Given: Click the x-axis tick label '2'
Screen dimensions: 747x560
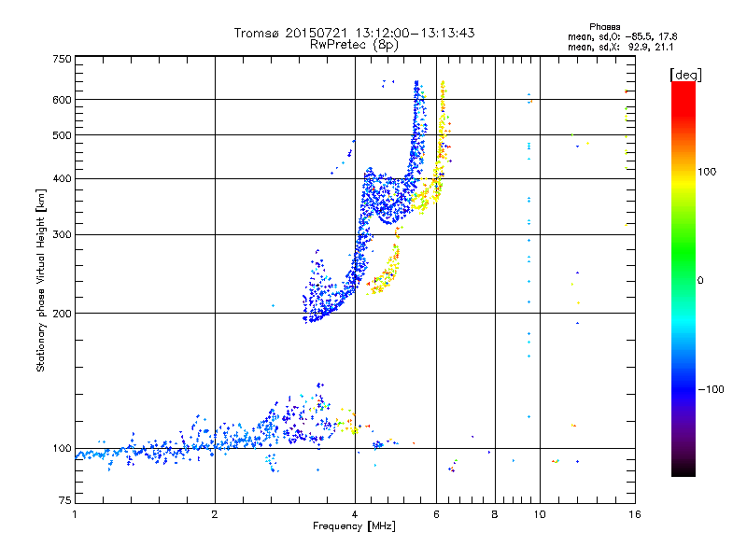Looking at the screenshot, I should (215, 514).
